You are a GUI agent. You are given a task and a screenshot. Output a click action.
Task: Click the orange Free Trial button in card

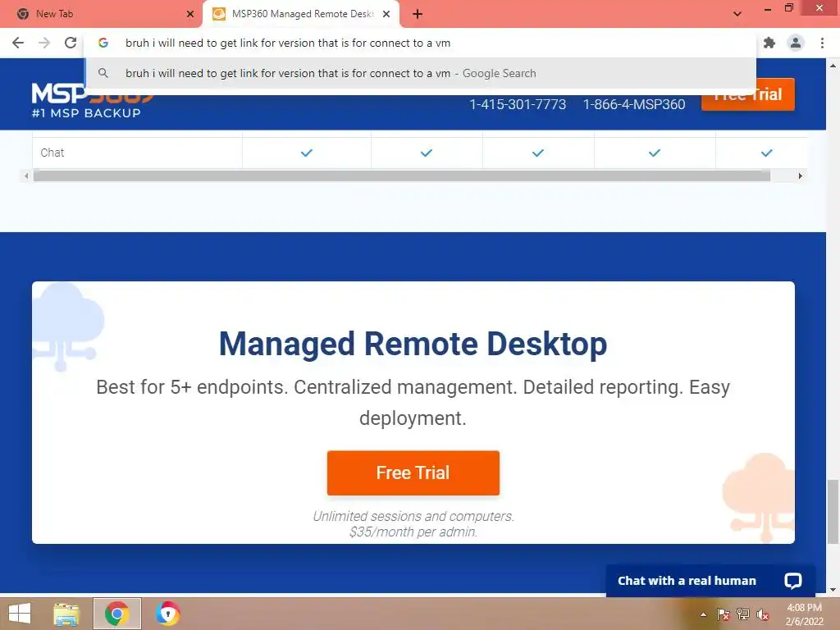413,472
